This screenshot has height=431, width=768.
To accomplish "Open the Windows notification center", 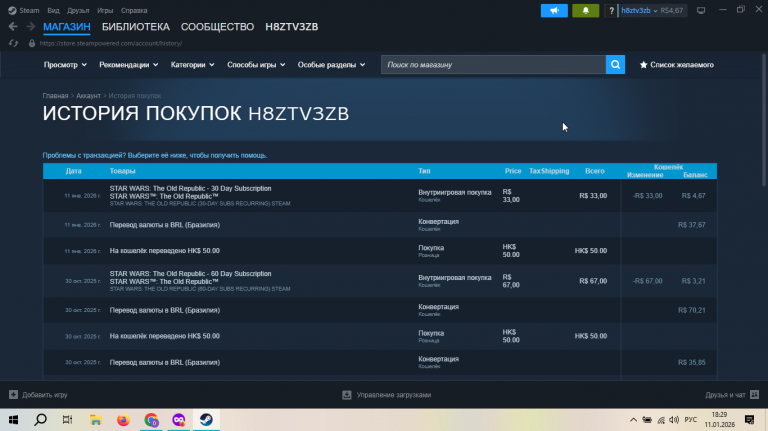I will coord(749,420).
